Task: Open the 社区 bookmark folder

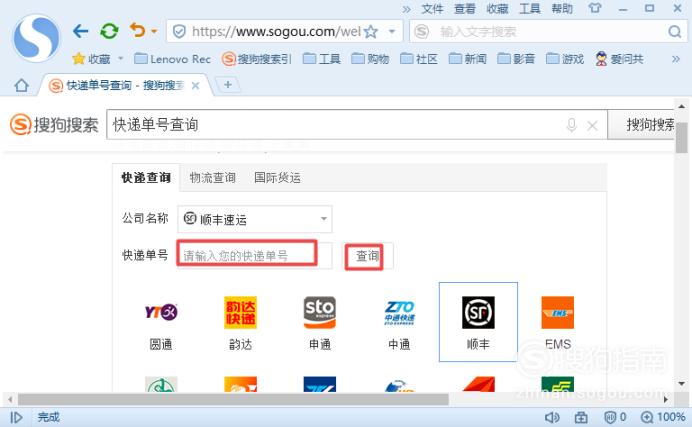Action: pos(419,59)
